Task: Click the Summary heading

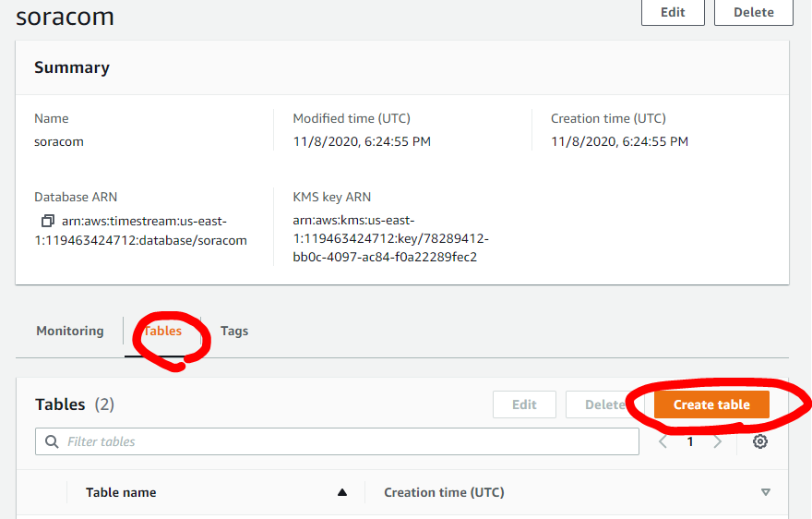Action: [x=72, y=67]
